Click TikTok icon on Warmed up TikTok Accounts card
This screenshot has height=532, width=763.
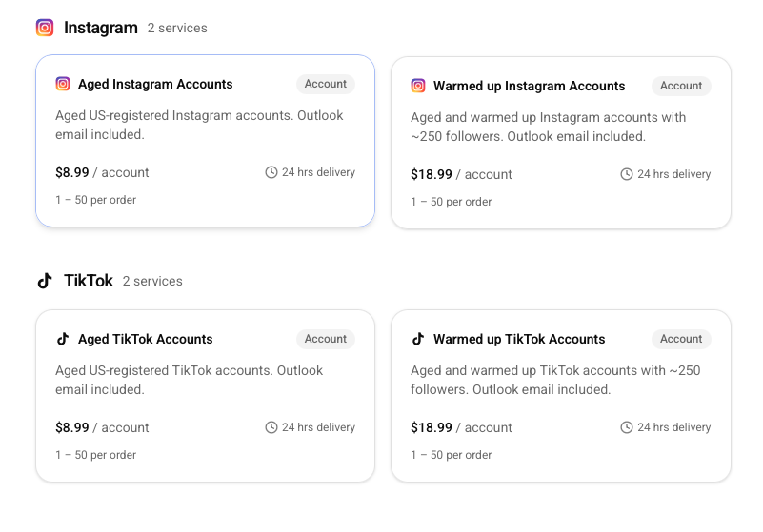pos(418,339)
